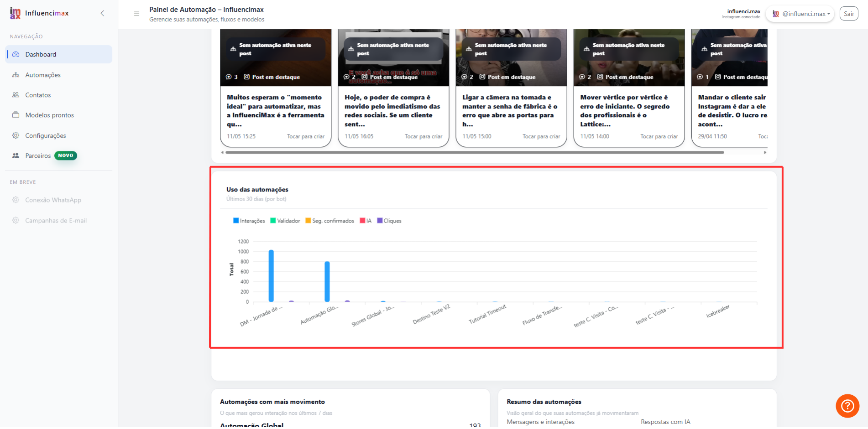Toggle the IA legend entry
Screen dimensions: 868x429
point(366,221)
